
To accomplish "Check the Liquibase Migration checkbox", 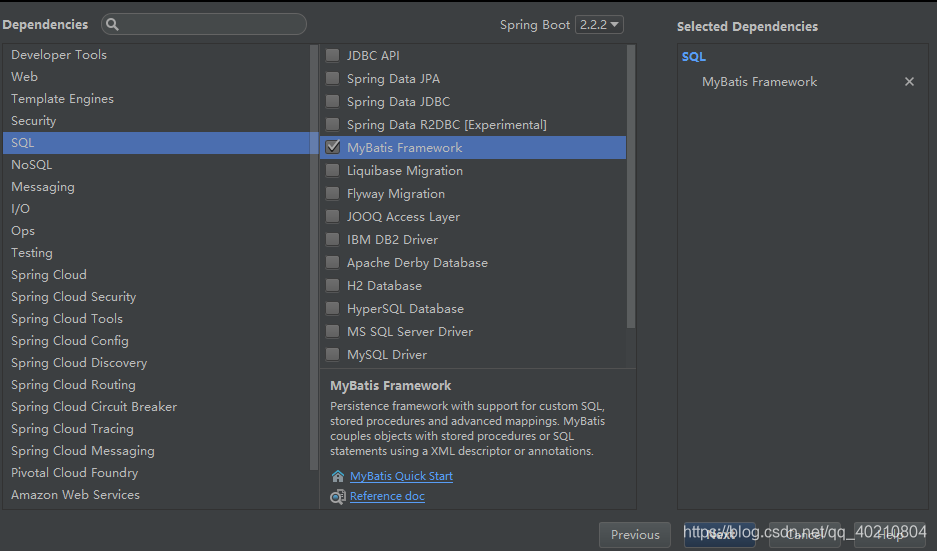I will coord(332,170).
